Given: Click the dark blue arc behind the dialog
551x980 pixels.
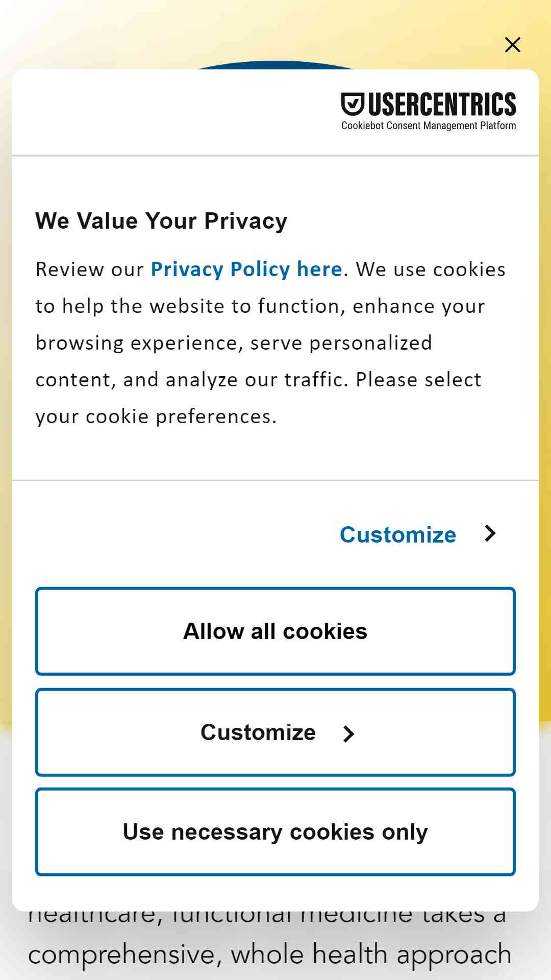Looking at the screenshot, I should click(275, 65).
